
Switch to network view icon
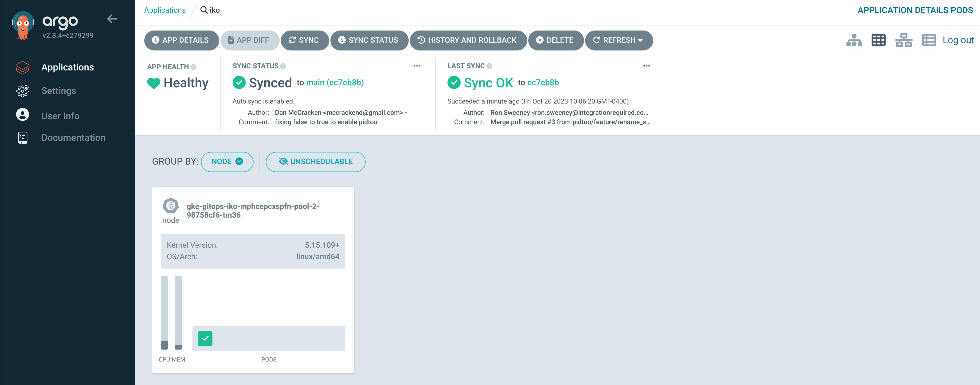click(904, 40)
